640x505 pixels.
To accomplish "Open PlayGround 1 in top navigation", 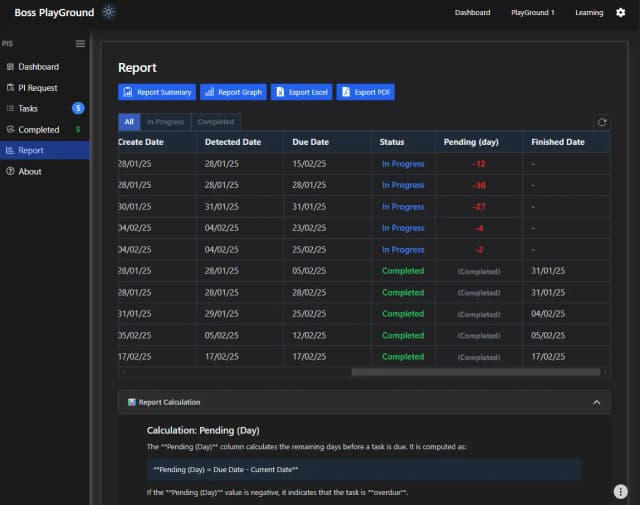I will coord(532,13).
